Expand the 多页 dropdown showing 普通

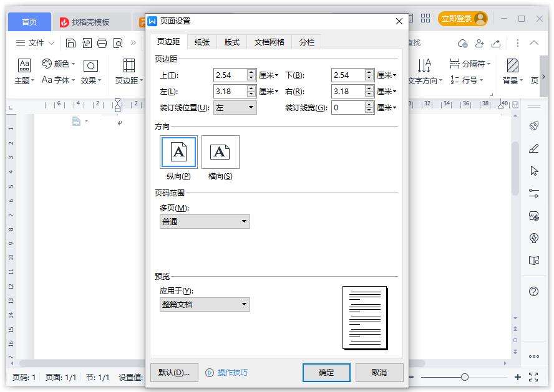pyautogui.click(x=205, y=221)
